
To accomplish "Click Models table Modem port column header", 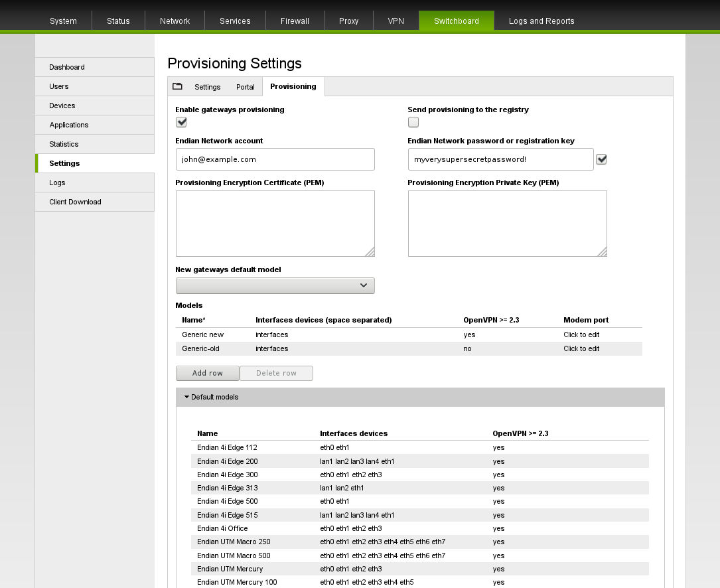I will (x=586, y=320).
